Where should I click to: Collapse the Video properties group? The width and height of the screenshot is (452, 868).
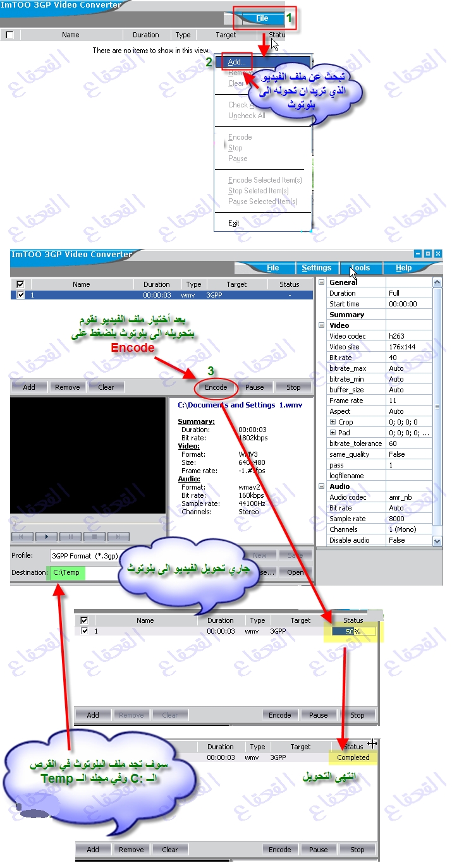tap(321, 325)
